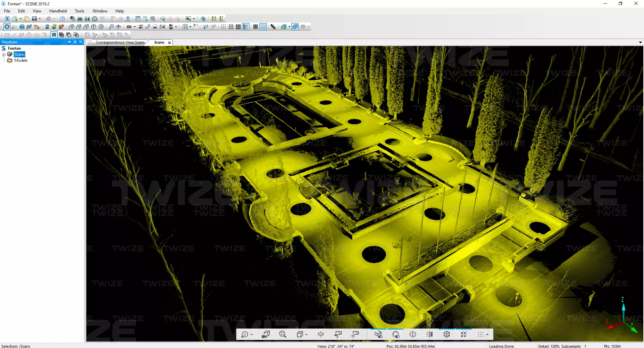Toggle the clear-sky switch in bottom toolbar

click(396, 334)
